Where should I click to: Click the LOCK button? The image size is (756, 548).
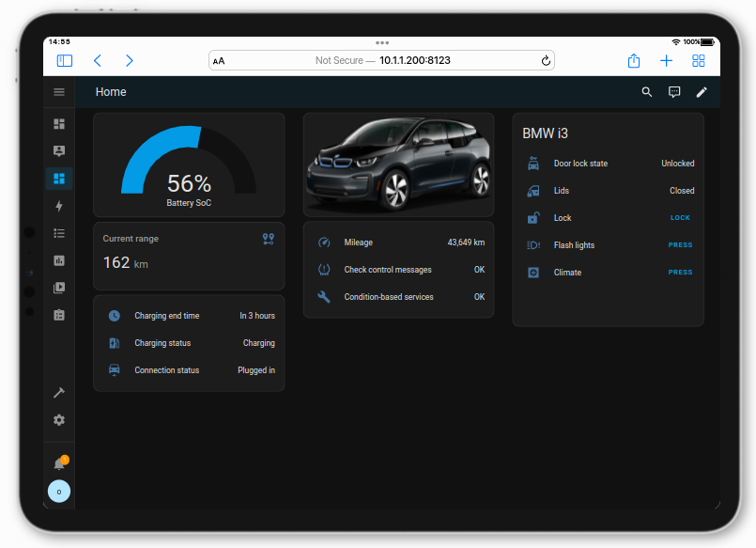pos(680,218)
